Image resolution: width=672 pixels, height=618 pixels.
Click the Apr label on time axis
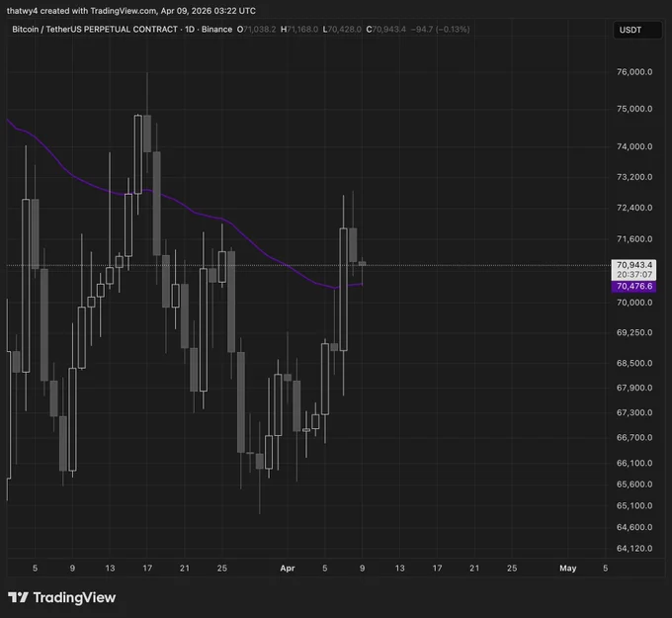click(x=288, y=569)
